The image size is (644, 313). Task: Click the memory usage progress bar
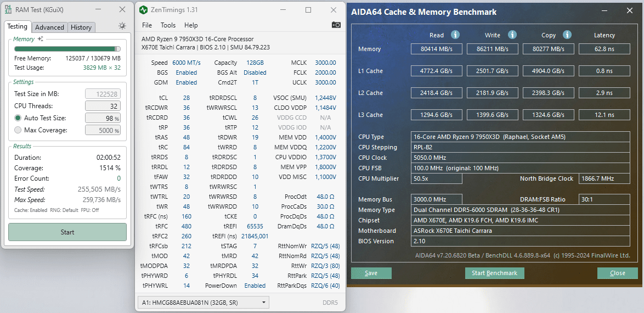67,48
